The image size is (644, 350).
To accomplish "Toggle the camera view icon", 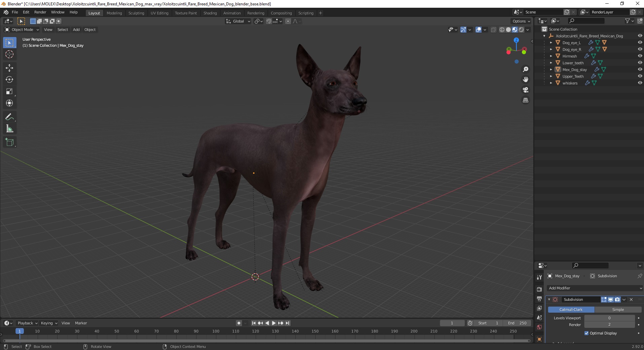I will click(525, 90).
